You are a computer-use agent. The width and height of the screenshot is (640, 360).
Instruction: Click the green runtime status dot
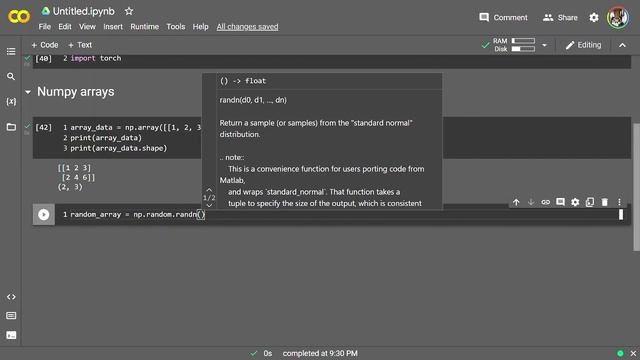coord(620,353)
